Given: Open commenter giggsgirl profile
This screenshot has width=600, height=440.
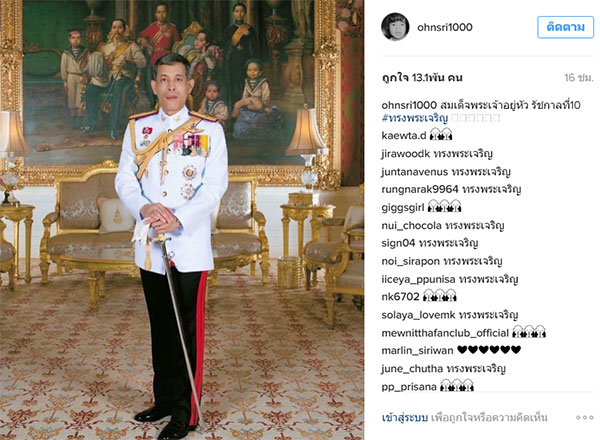Looking at the screenshot, I should (x=403, y=208).
